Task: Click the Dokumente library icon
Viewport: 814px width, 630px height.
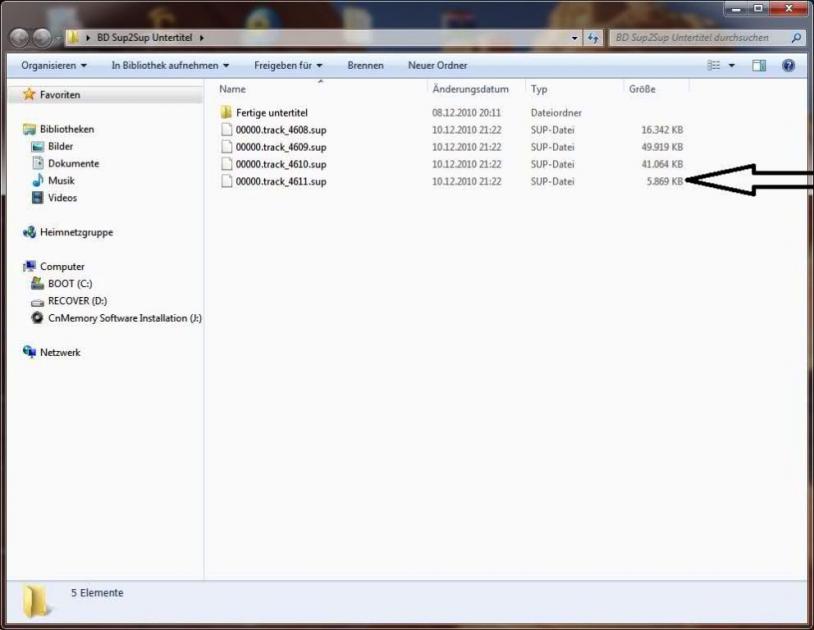Action: tap(37, 163)
